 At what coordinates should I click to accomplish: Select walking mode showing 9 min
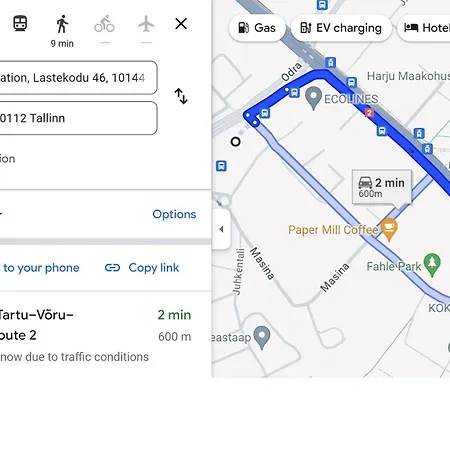(x=62, y=31)
